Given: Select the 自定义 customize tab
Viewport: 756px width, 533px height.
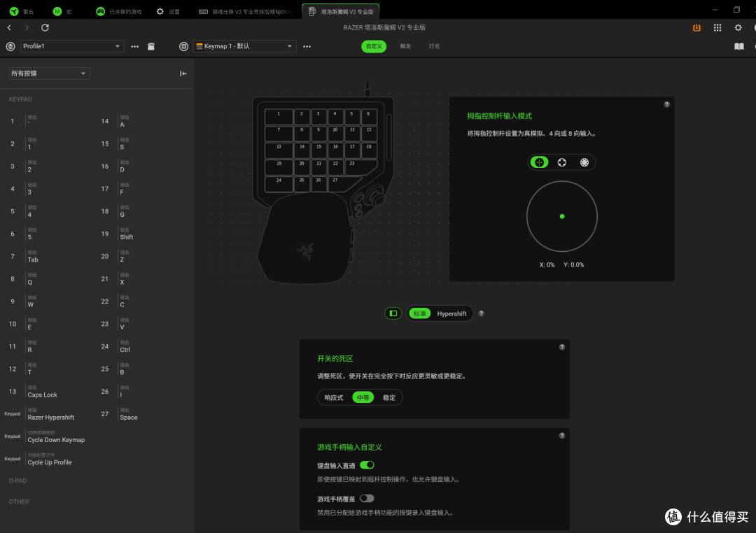Looking at the screenshot, I should coord(374,46).
